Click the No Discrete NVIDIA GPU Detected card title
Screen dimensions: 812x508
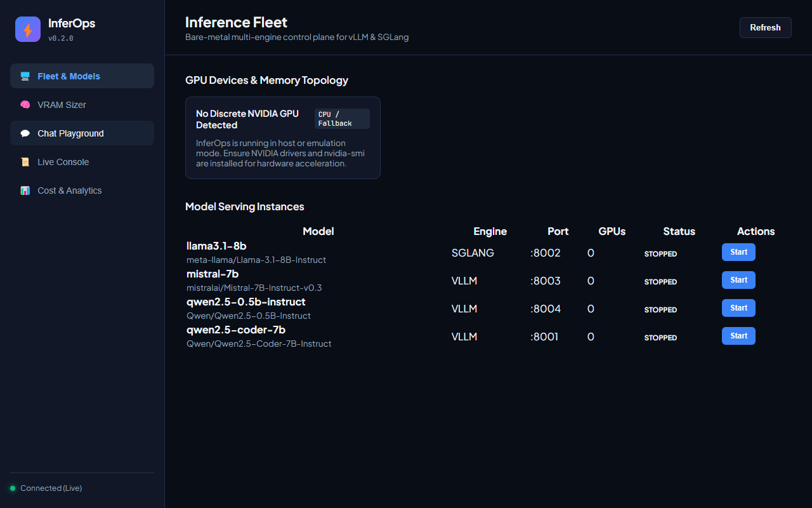click(247, 119)
